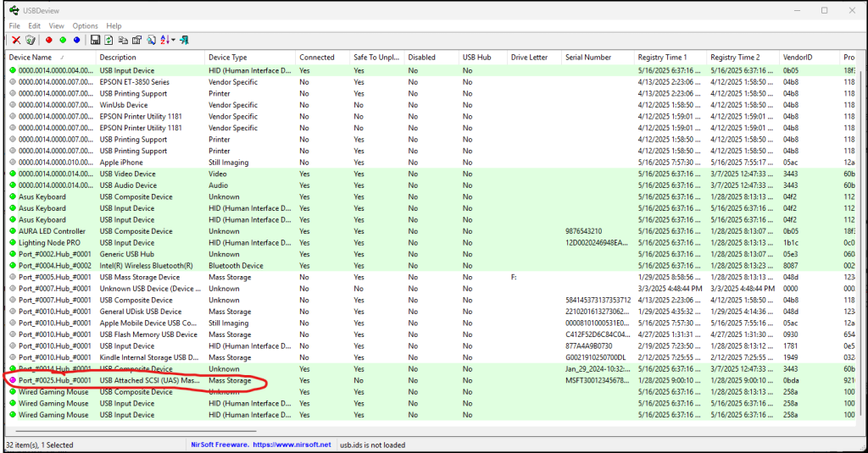Sort by the Safe To Unplug column header
Viewport: 868px width, 453px height.
[x=377, y=58]
